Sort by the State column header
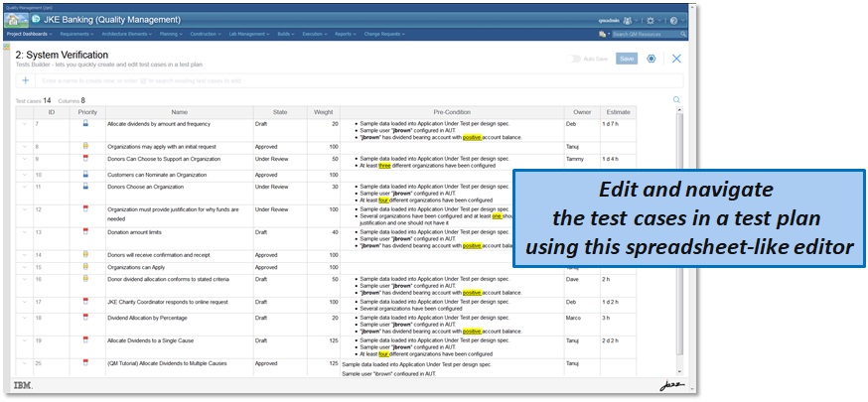Image resolution: width=868 pixels, height=402 pixels. click(x=280, y=112)
